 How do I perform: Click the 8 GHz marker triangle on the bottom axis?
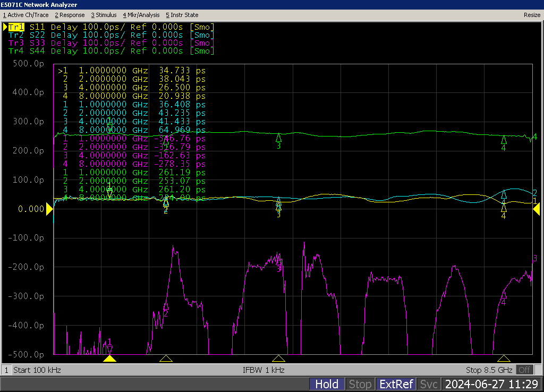point(503,359)
